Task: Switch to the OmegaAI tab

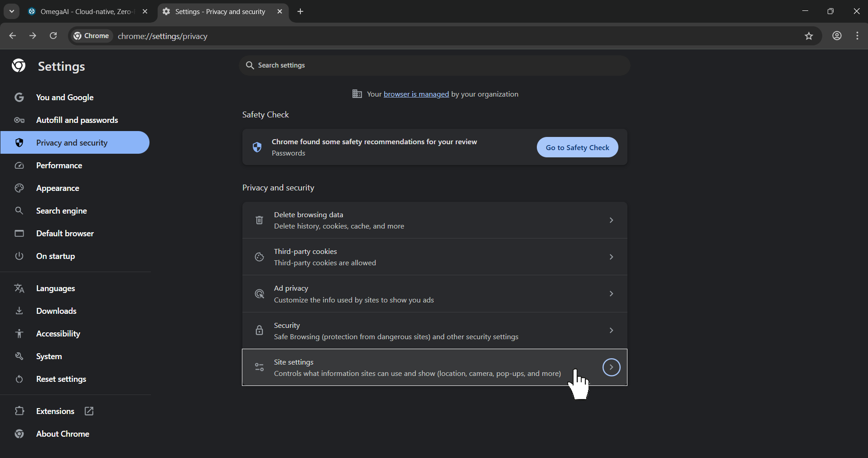Action: coord(82,11)
